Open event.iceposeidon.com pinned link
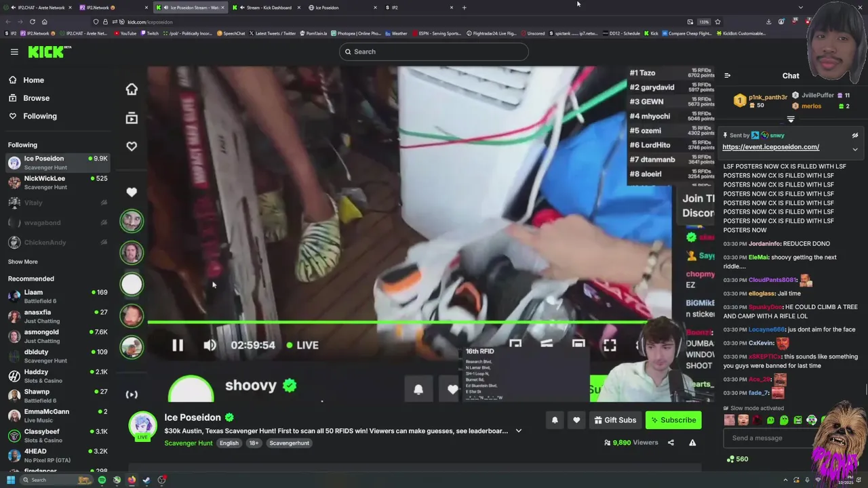868x488 pixels. 770,147
